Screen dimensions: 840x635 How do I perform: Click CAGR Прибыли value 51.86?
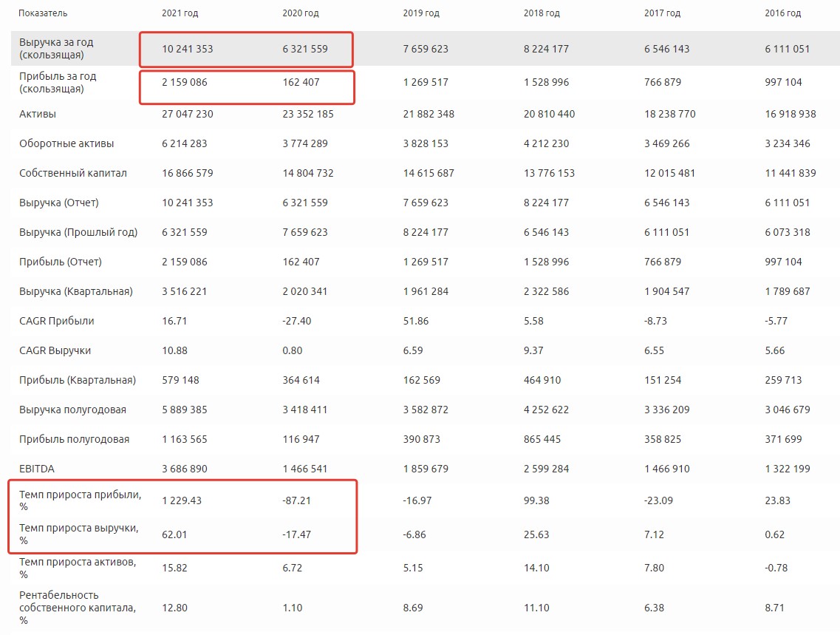click(x=415, y=321)
